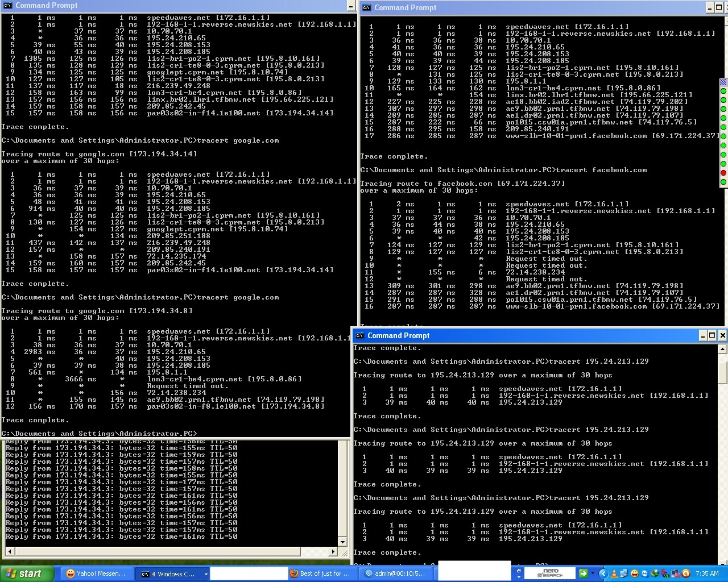The height and width of the screenshot is (582, 728).
Task: Switch to the Yahoo! Messenger taskbar window
Action: 97,573
